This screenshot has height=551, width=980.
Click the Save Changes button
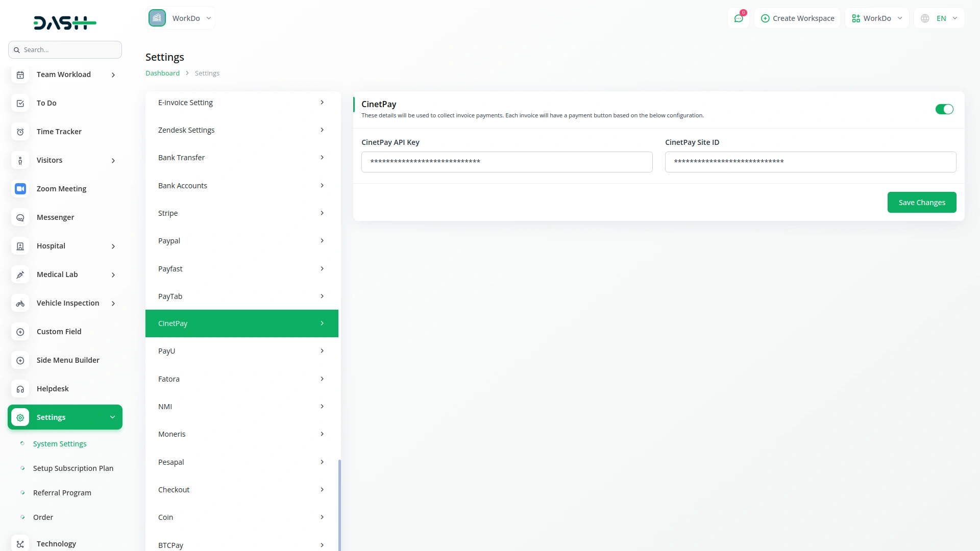click(921, 203)
